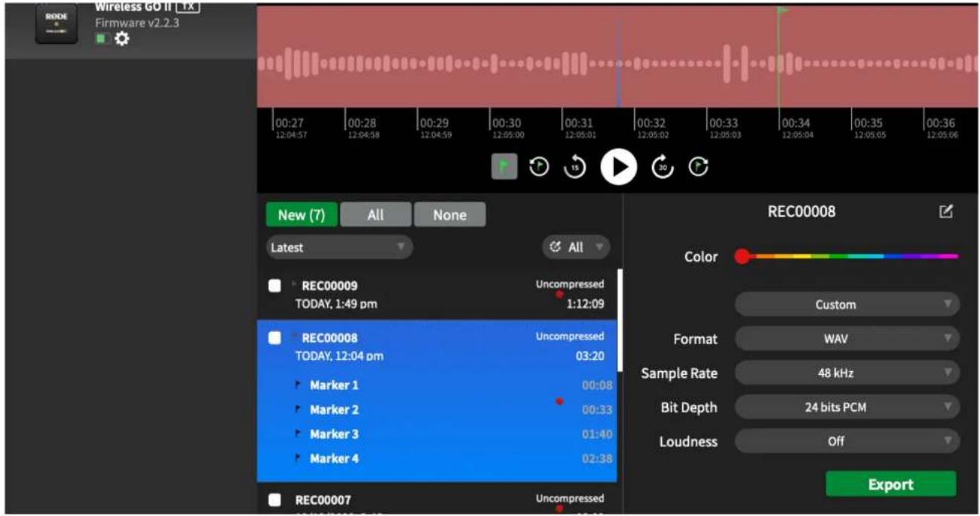Click the Marker 3 flag icon
980x516 pixels.
click(x=299, y=434)
